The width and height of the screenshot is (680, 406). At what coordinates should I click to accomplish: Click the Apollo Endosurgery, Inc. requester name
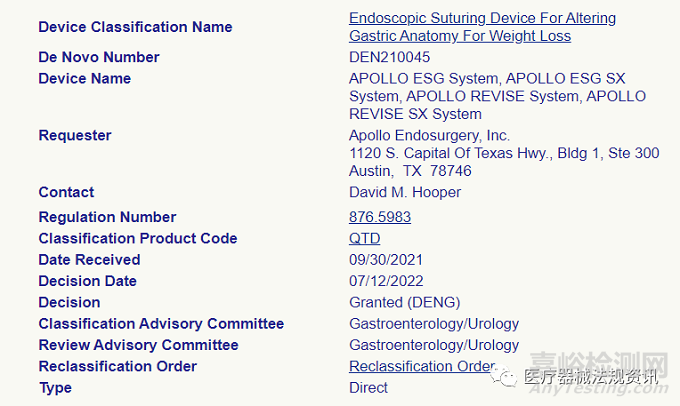pyautogui.click(x=429, y=135)
